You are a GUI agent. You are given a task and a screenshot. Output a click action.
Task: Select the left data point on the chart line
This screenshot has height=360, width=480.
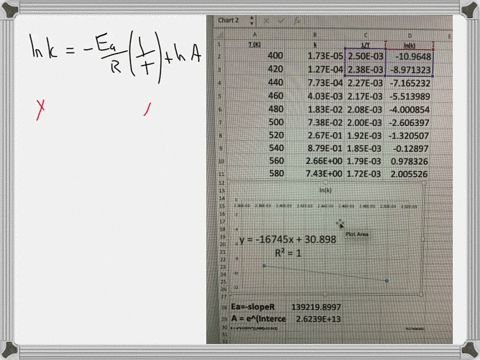(x=264, y=266)
